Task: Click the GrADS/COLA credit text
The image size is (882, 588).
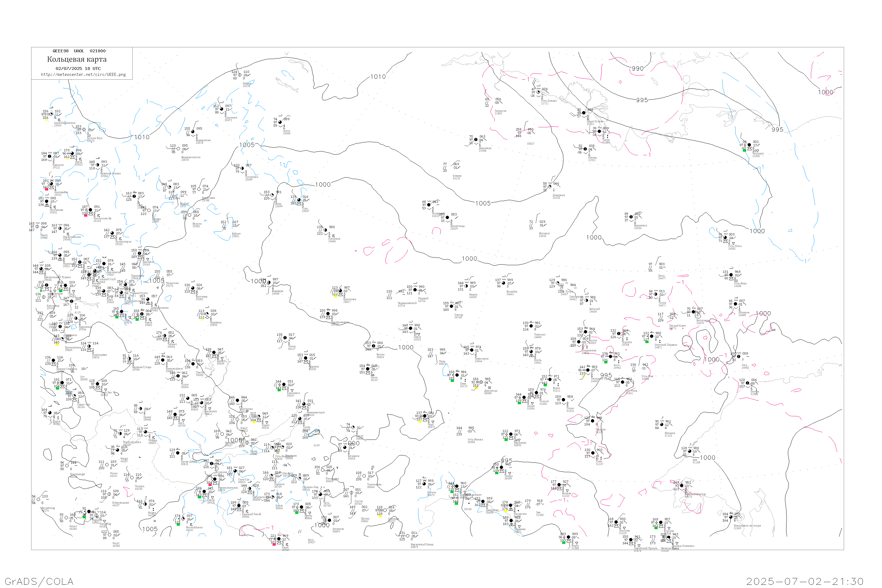Action: tap(39, 581)
